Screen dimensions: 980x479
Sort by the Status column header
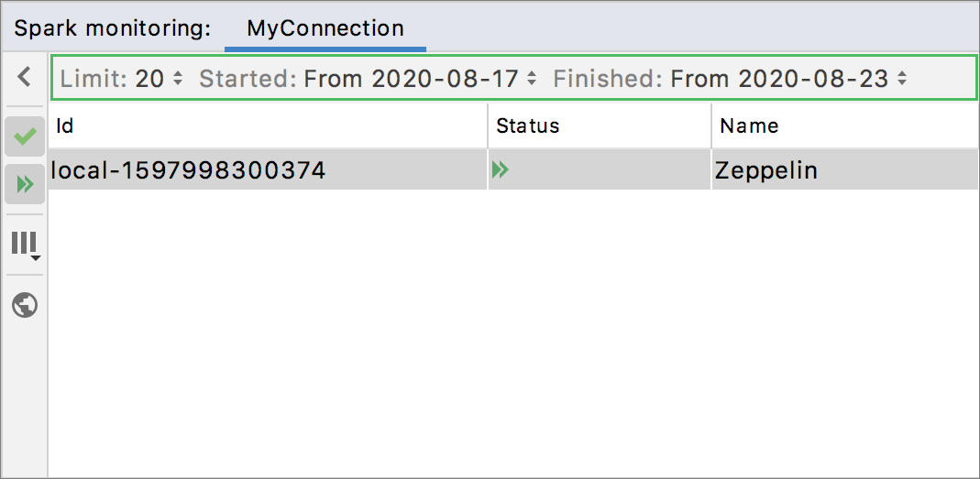(600, 126)
